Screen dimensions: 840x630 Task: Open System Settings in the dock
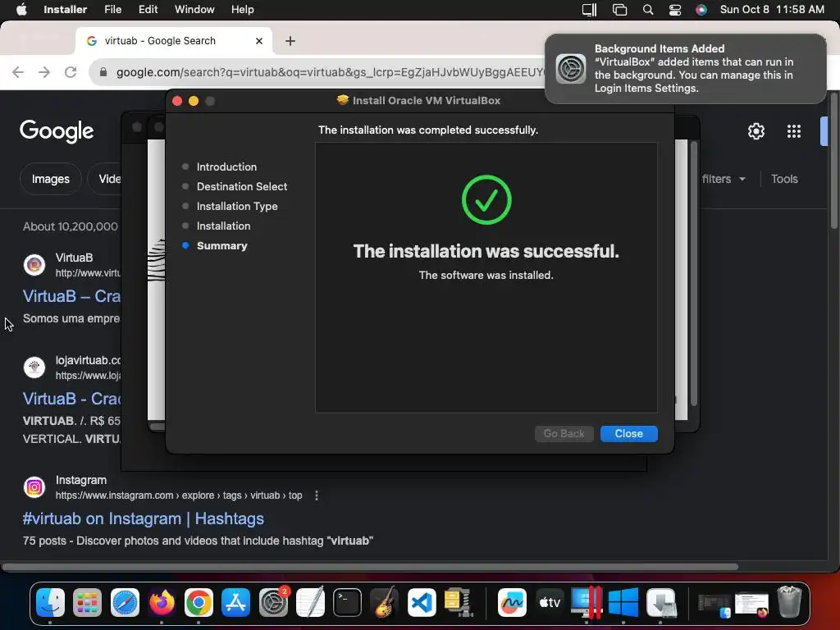(x=273, y=603)
